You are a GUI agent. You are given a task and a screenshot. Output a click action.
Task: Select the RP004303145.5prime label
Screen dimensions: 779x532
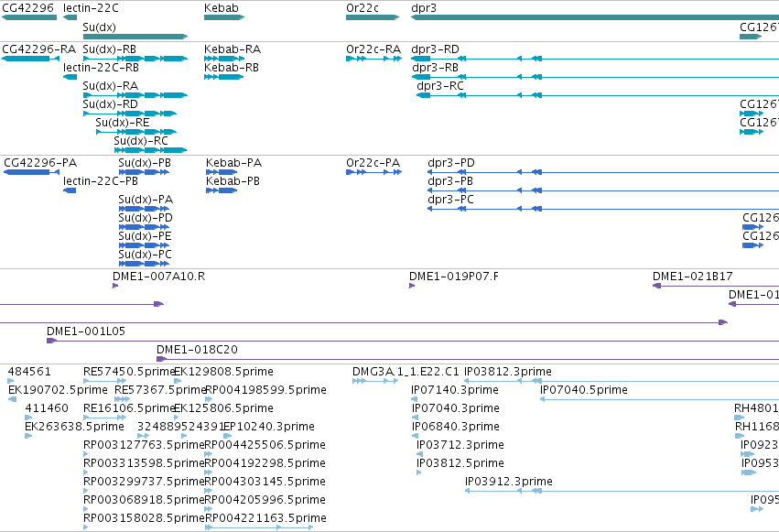(x=265, y=483)
